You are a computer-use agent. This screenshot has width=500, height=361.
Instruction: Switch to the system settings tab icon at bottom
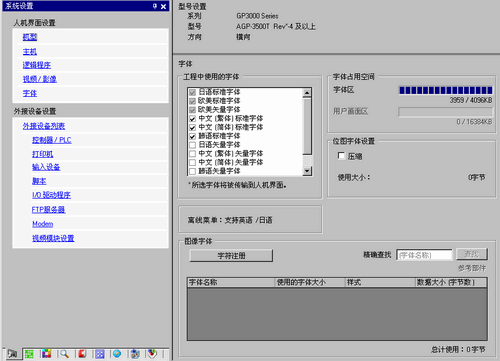pyautogui.click(x=13, y=354)
